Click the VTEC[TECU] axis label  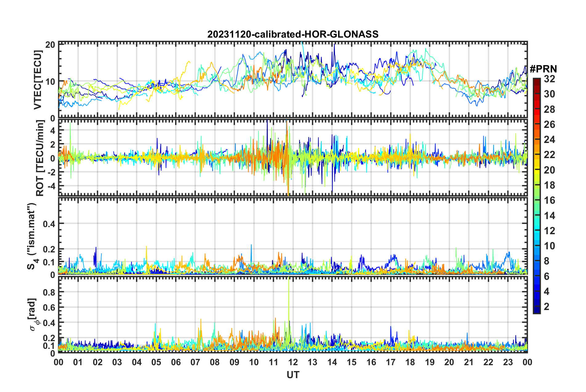pos(38,80)
